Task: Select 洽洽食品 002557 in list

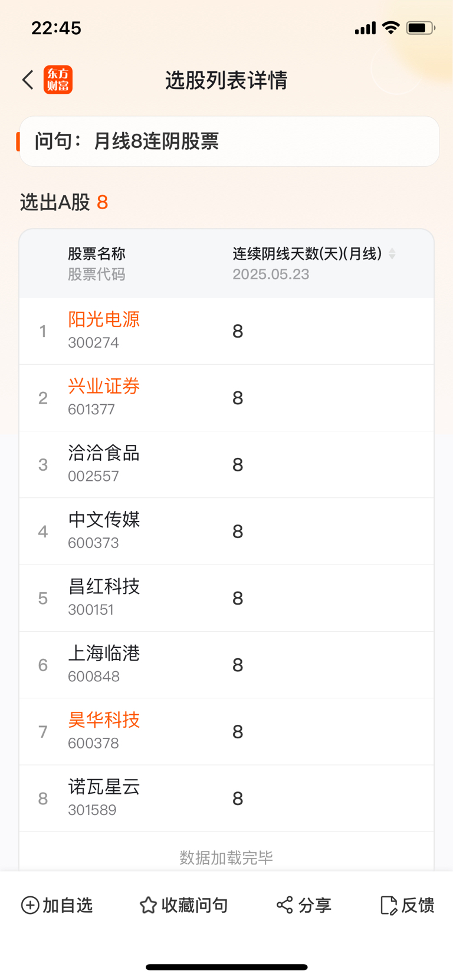Action: coord(226,464)
